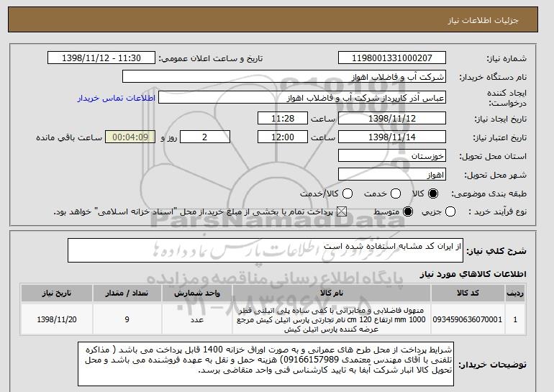This screenshot has height=392, width=554.
Task: Click the quantity cell 9
Action: pos(127,319)
